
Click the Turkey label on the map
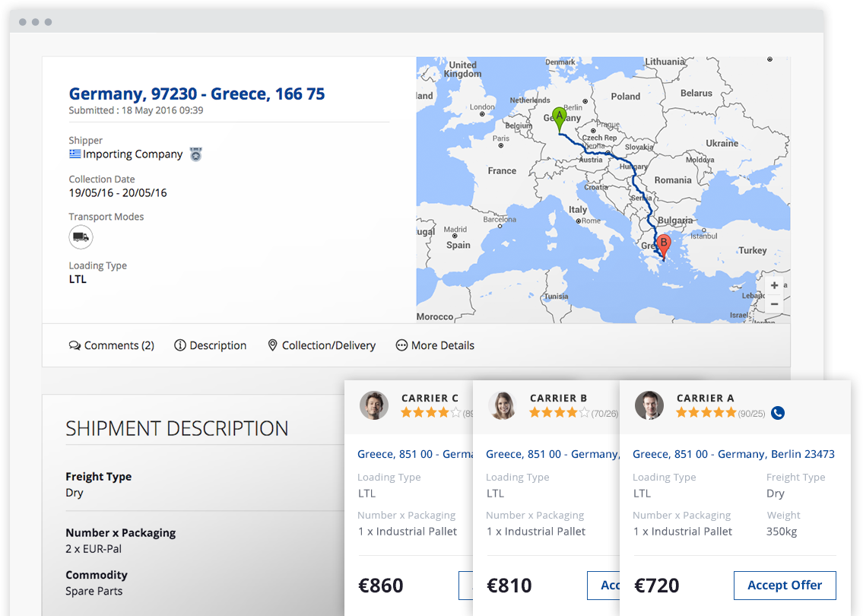pyautogui.click(x=753, y=250)
